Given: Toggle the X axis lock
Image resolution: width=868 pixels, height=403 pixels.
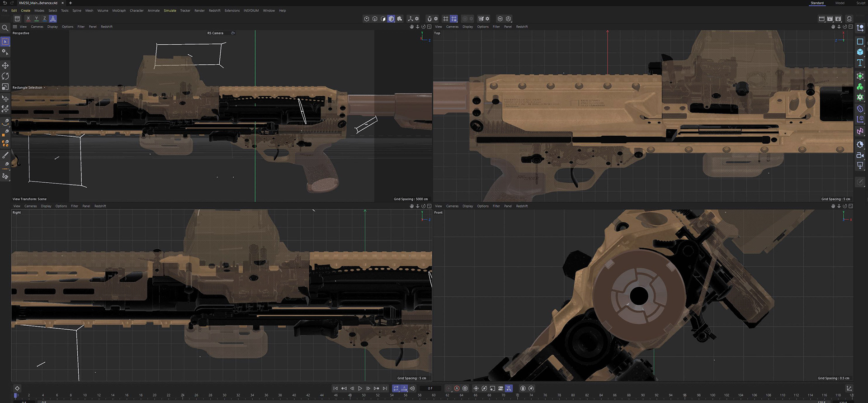Looking at the screenshot, I should click(28, 19).
